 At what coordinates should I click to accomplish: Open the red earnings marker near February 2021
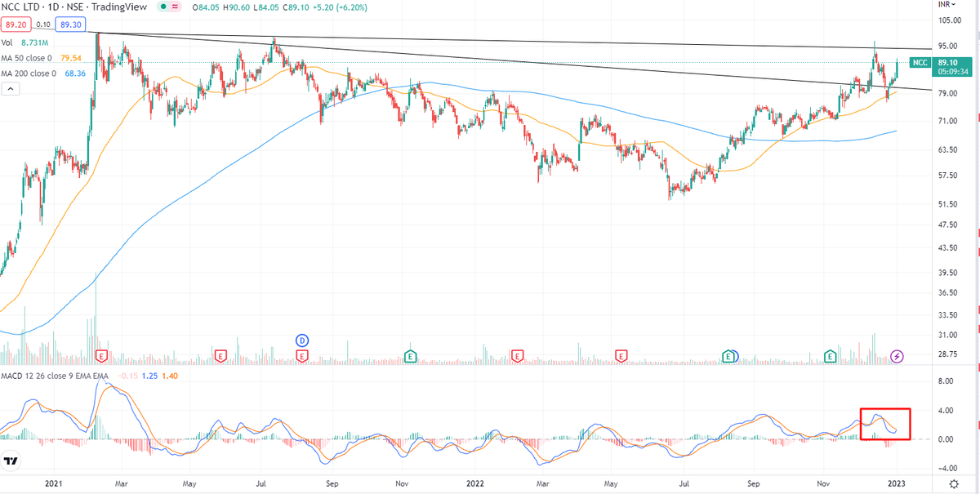(102, 356)
